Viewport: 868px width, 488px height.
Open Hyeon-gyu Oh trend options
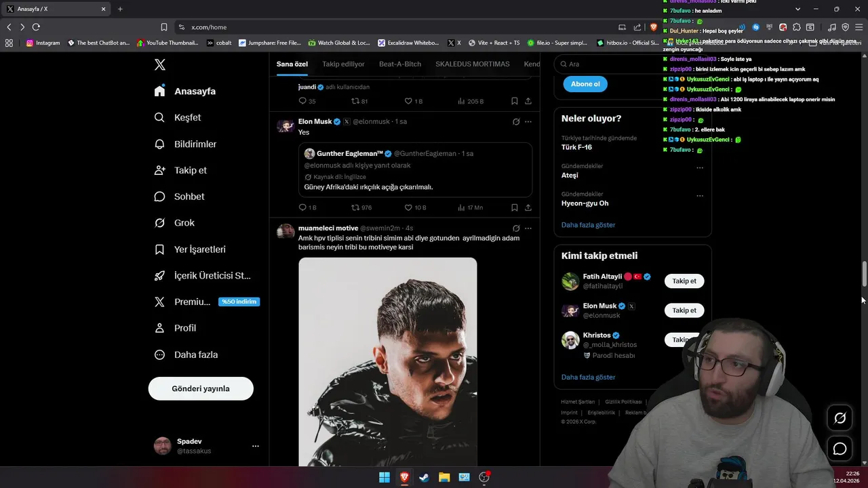click(700, 196)
